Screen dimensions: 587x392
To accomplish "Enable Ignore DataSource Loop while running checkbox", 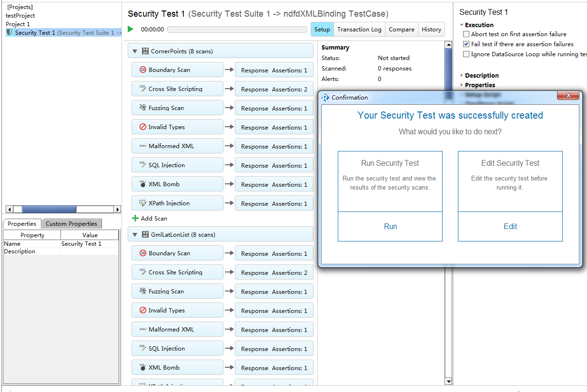I will (x=466, y=54).
